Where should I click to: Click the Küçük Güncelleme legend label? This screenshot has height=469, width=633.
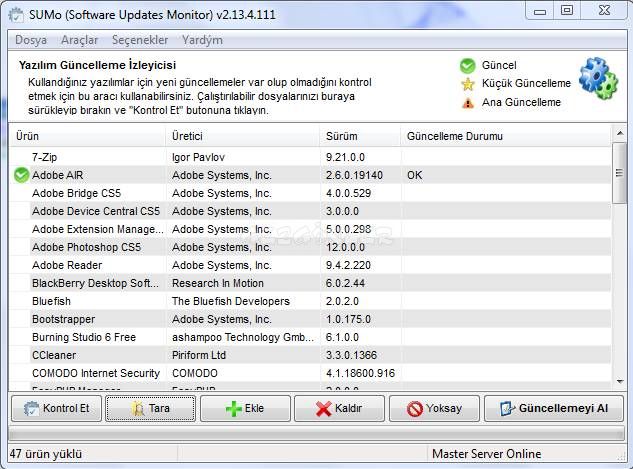(x=526, y=84)
